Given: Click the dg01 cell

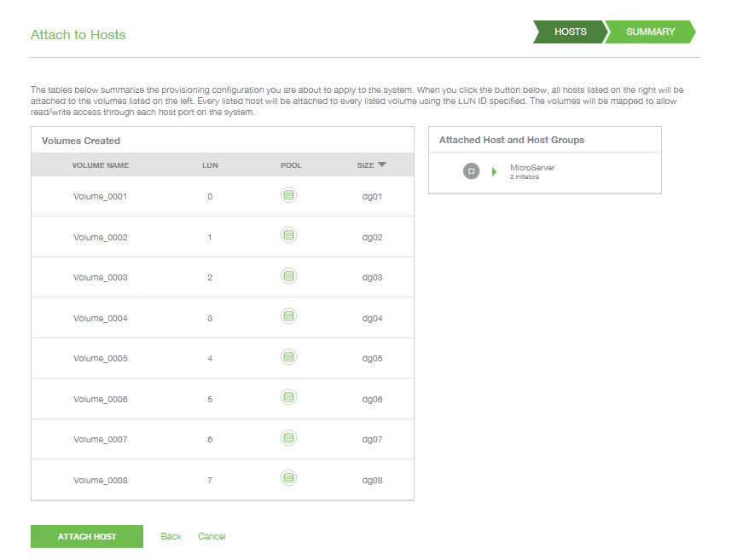Looking at the screenshot, I should [372, 197].
